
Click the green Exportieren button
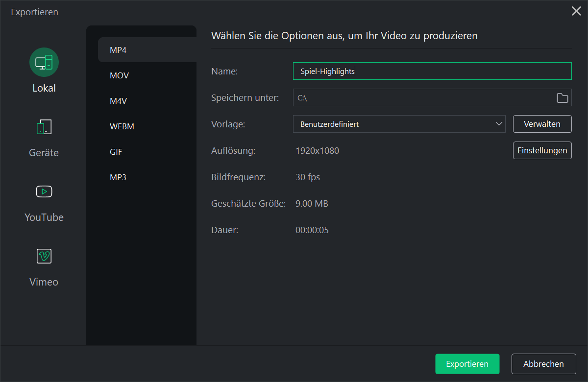pyautogui.click(x=467, y=364)
